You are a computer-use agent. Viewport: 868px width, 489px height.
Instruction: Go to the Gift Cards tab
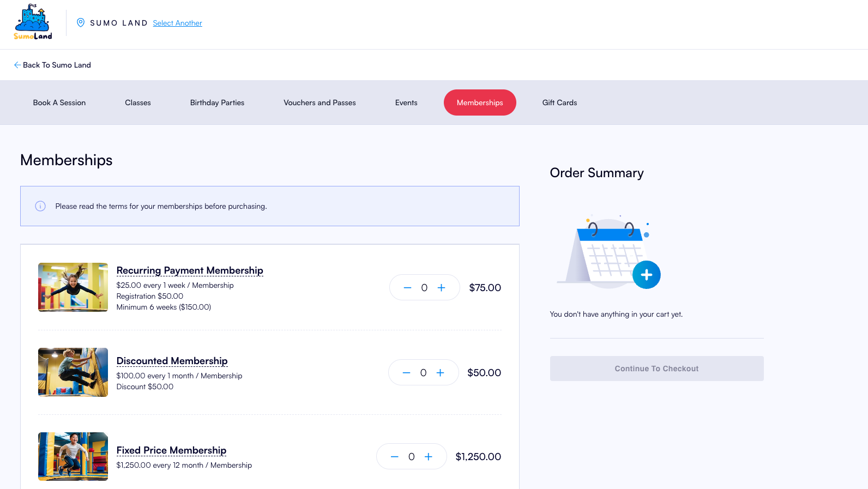click(x=559, y=102)
